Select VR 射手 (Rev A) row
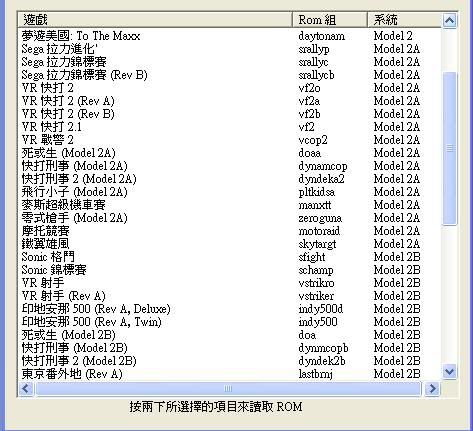The image size is (473, 431). [230, 296]
